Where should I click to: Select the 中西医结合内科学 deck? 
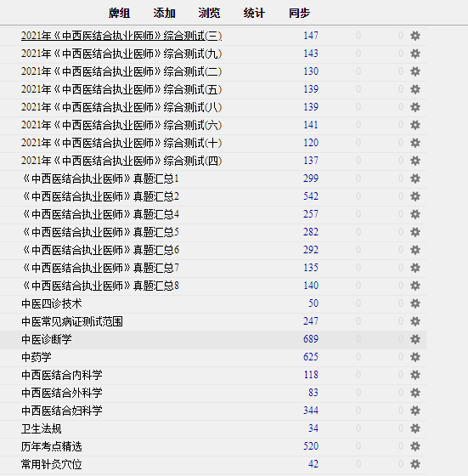tap(62, 375)
